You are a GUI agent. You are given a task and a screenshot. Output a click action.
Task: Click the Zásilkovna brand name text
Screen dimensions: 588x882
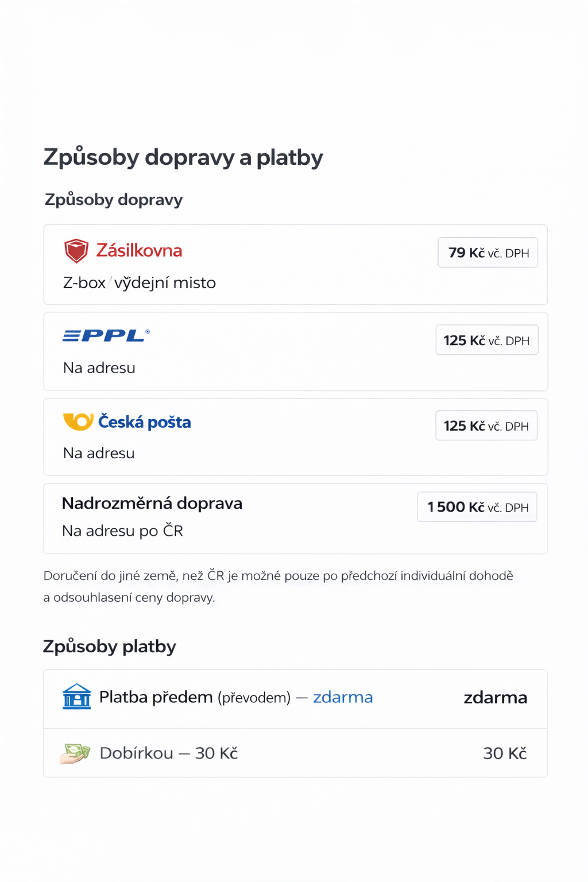coord(140,251)
